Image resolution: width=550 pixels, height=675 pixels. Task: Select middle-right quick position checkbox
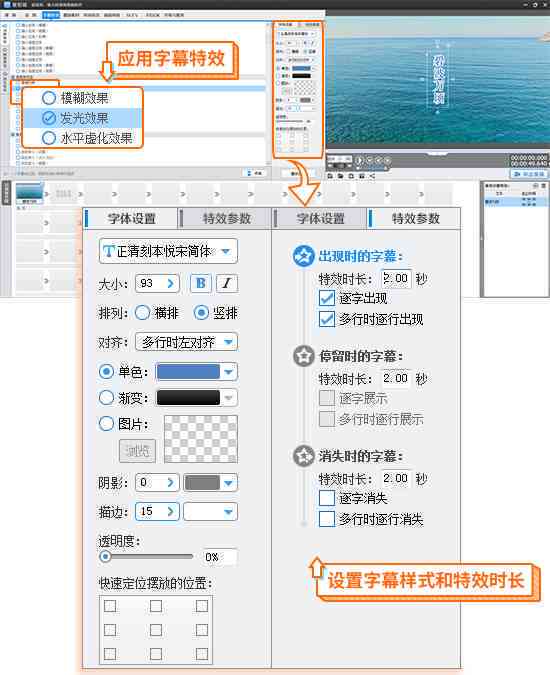(201, 630)
